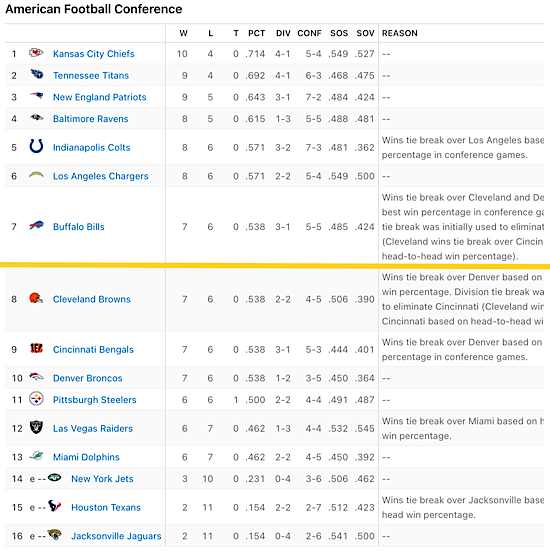The width and height of the screenshot is (550, 551).
Task: Click the Miami Dolphins logo icon
Action: tap(36, 456)
